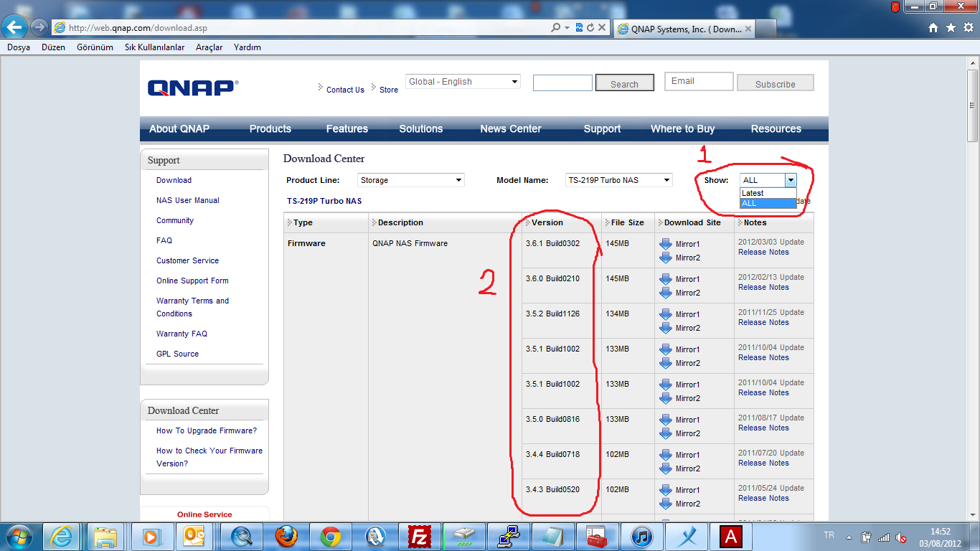The image size is (980, 551).
Task: Click the compatibility view icon in address bar
Action: pos(579,28)
